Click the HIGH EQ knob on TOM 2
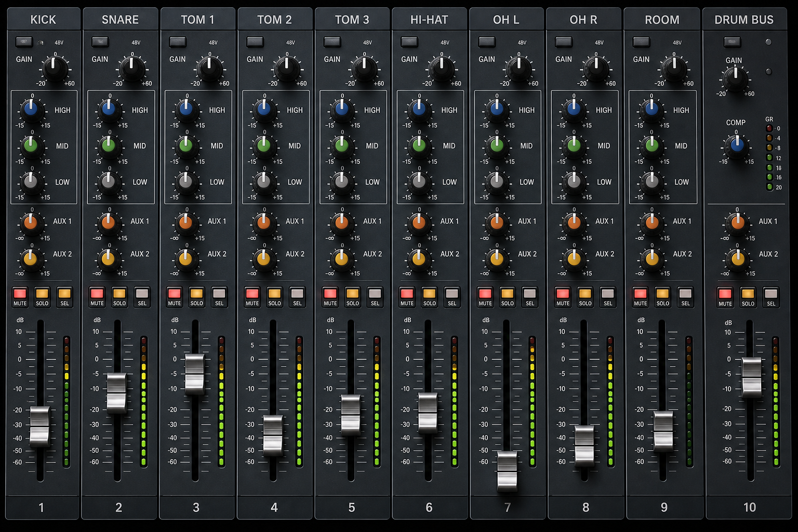The width and height of the screenshot is (798, 532). (263, 110)
